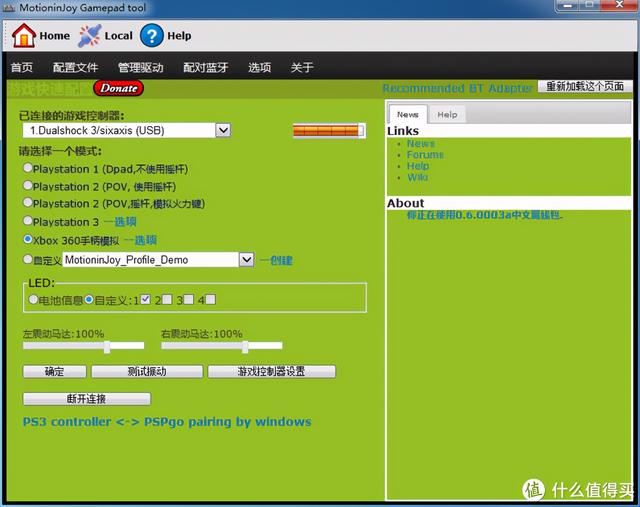Open the 首页 menu item
Screen dimensions: 640x507
tap(22, 67)
